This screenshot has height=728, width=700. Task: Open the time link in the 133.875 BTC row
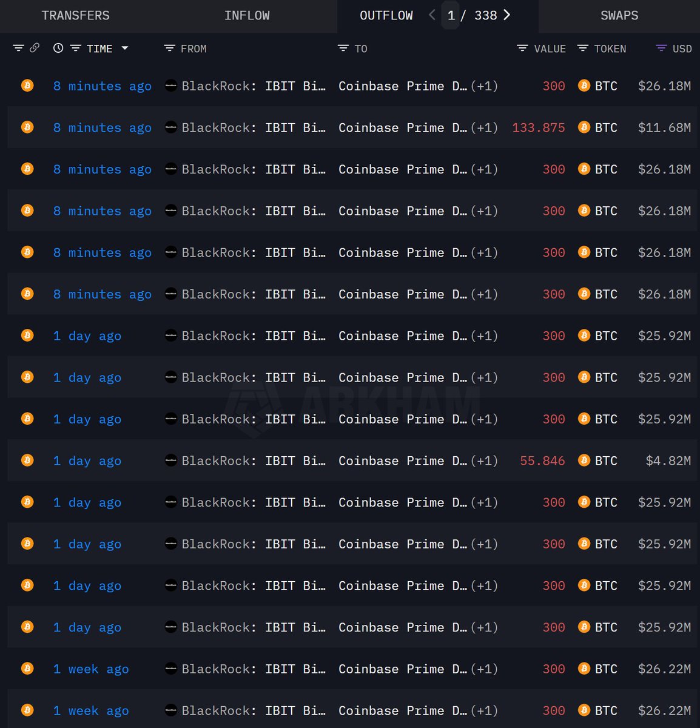[x=103, y=128]
